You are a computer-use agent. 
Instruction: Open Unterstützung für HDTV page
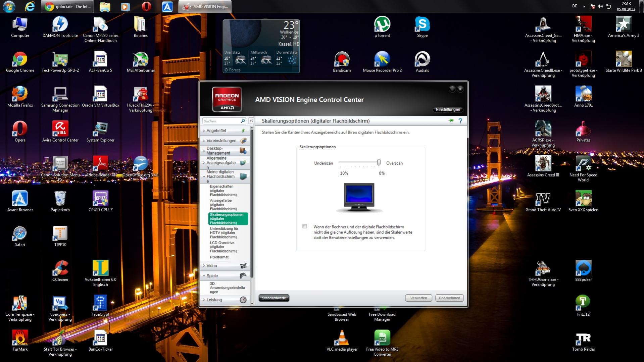224,233
